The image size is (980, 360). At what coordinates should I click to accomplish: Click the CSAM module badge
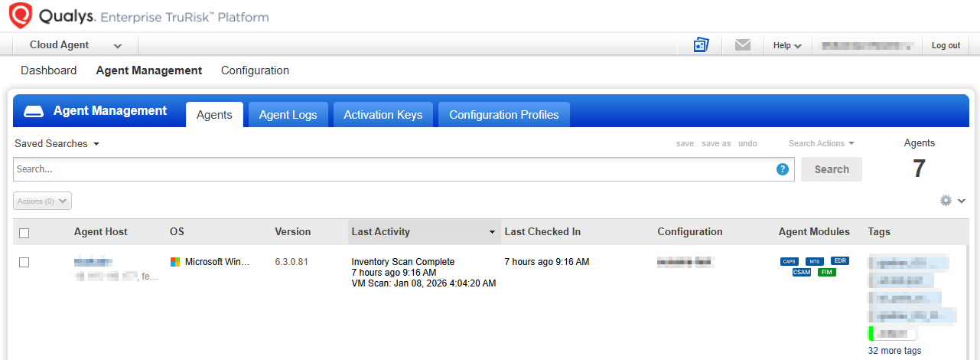[802, 272]
